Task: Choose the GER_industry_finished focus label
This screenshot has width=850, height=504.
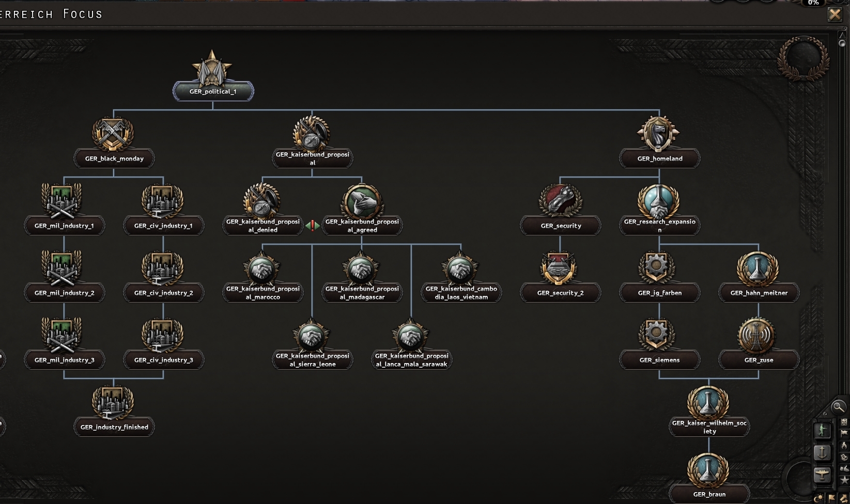Action: click(x=114, y=427)
